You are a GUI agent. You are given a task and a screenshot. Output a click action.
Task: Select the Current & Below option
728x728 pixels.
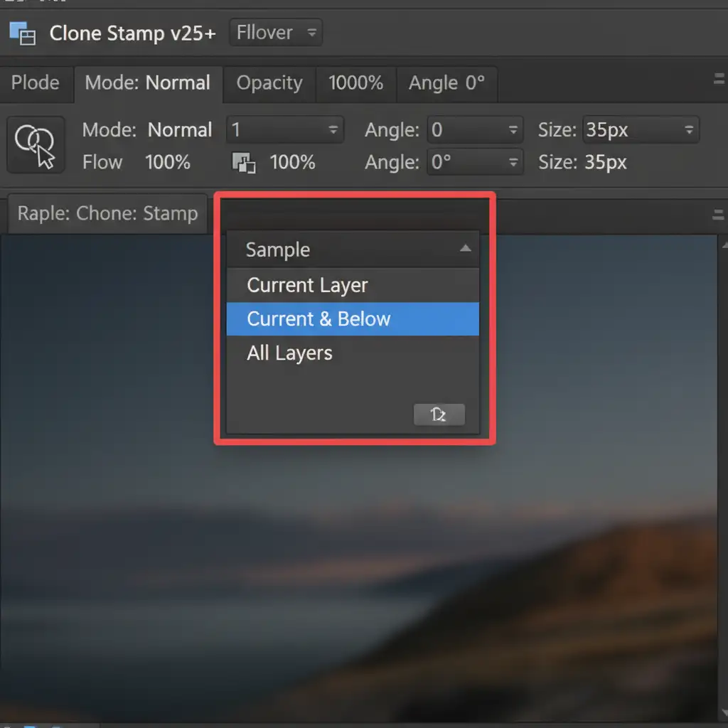(x=318, y=318)
